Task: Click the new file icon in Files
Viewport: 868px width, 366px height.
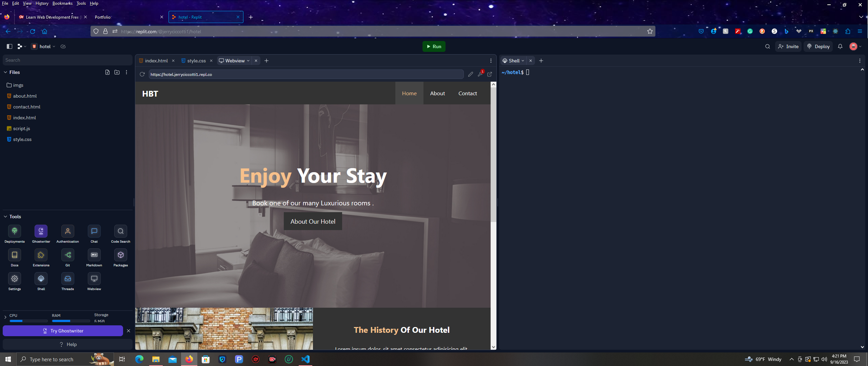Action: [x=107, y=72]
